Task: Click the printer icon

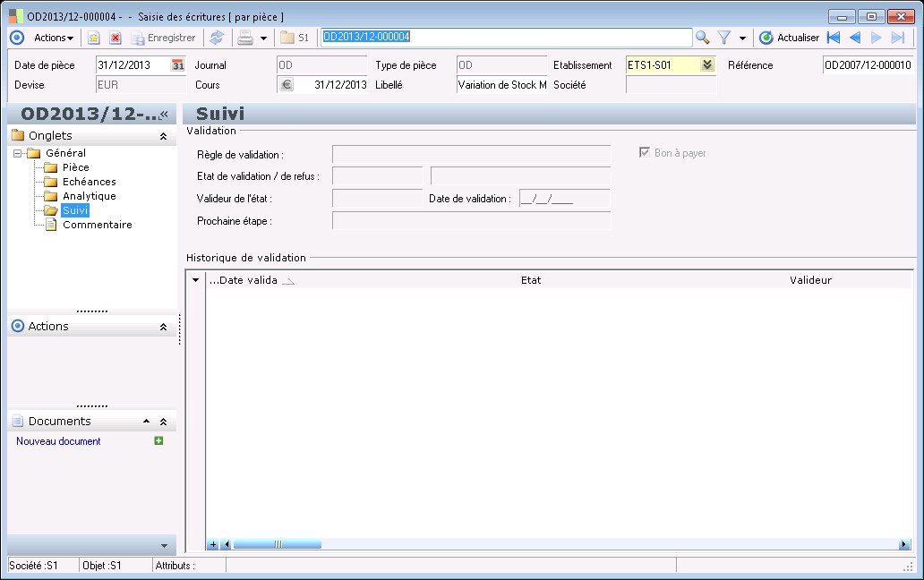Action: (244, 38)
